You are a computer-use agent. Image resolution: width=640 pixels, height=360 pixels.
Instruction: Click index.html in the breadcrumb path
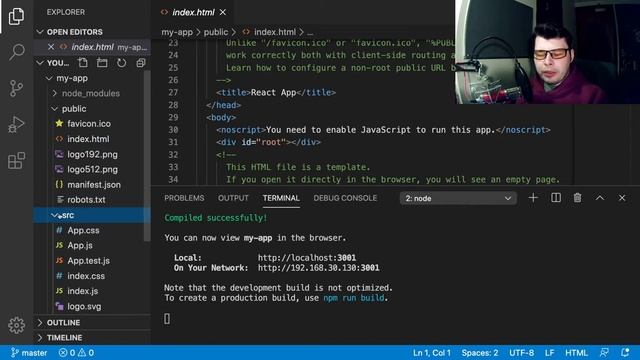[x=275, y=32]
